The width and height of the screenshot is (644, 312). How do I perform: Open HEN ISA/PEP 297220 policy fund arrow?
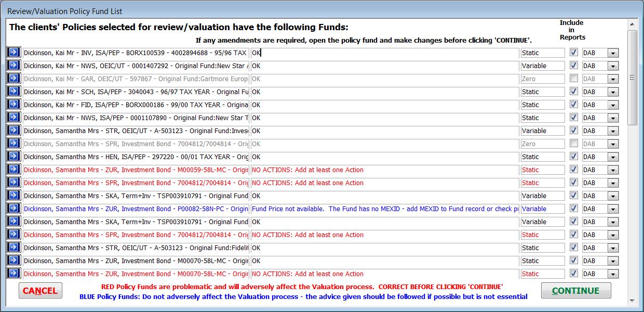tap(14, 157)
